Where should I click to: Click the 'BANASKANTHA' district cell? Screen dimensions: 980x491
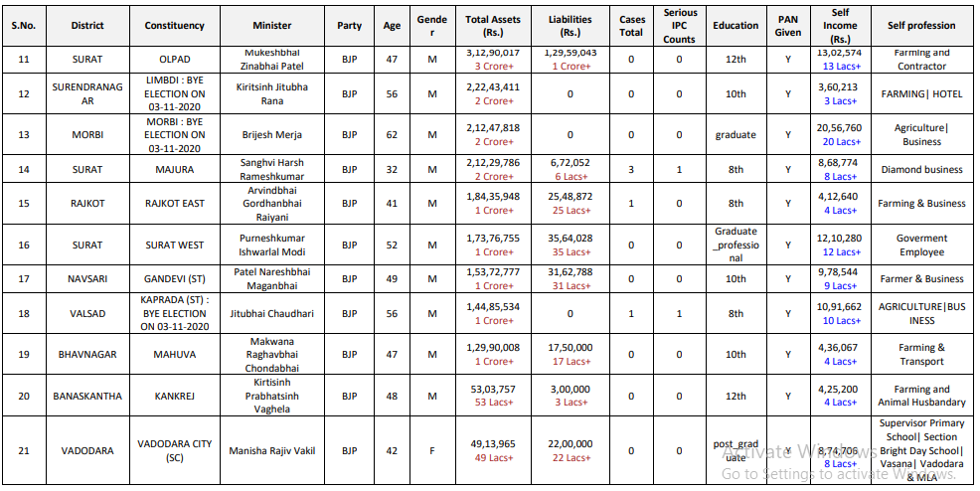click(x=87, y=396)
